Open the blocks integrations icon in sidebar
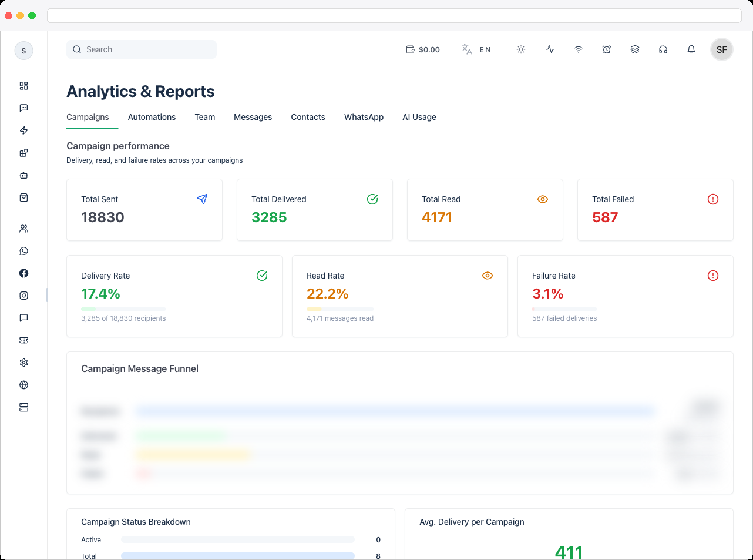This screenshot has width=753, height=560. pyautogui.click(x=23, y=153)
